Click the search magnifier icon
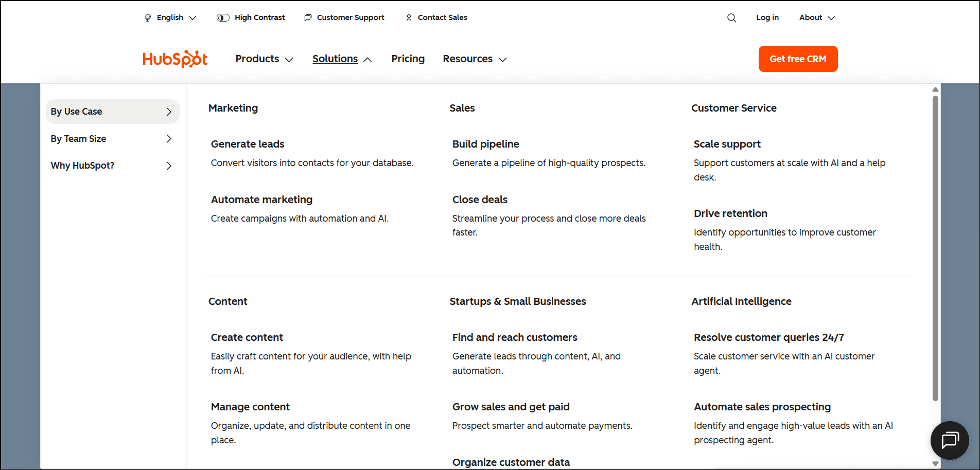 click(x=731, y=18)
